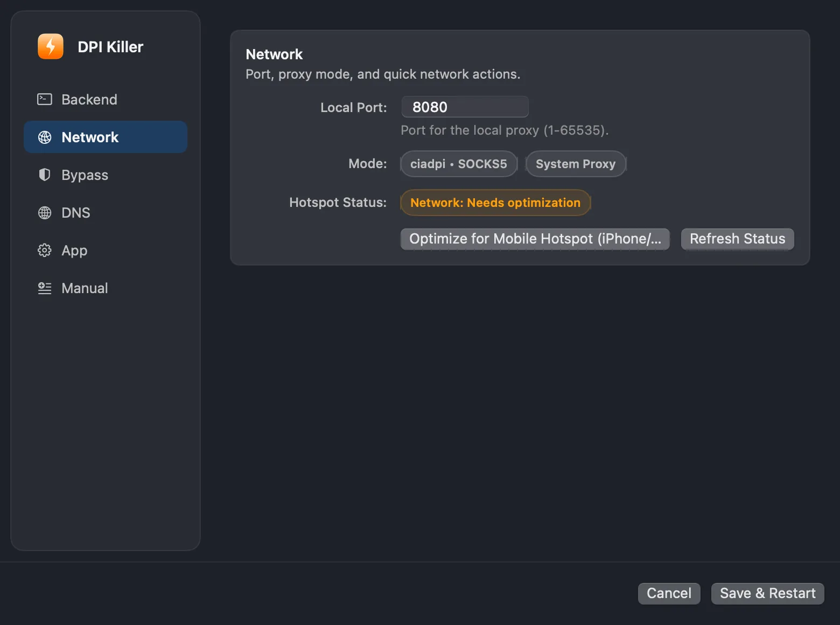The image size is (840, 625).
Task: Toggle the System Proxy mode pill
Action: (x=576, y=164)
